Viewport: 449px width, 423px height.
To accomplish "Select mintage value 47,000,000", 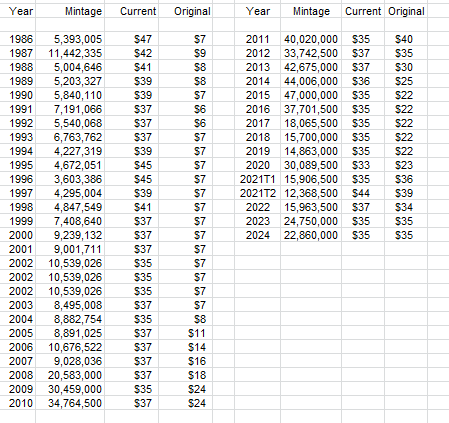I will click(x=311, y=95).
